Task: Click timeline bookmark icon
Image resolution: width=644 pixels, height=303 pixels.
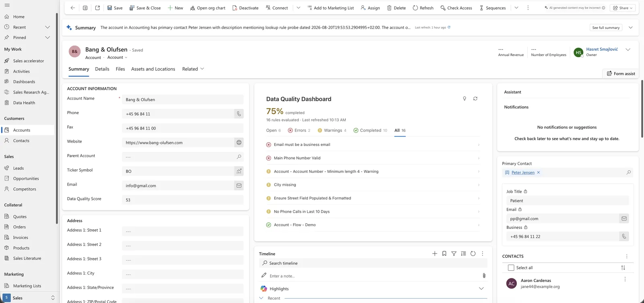Action: pos(444,253)
